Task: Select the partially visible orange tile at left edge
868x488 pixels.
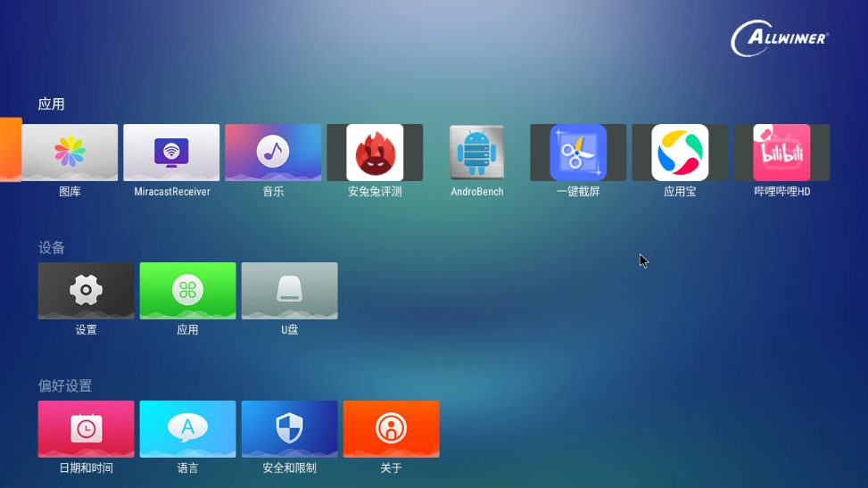Action: (x=11, y=150)
